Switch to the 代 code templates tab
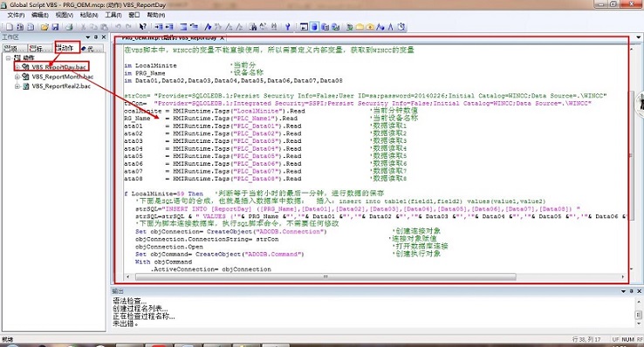The image size is (644, 347). coord(91,49)
